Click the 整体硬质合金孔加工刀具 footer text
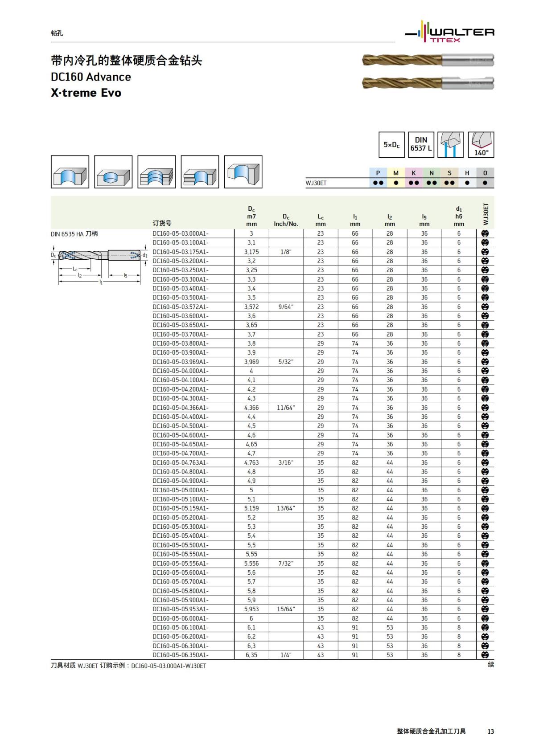 tap(432, 731)
